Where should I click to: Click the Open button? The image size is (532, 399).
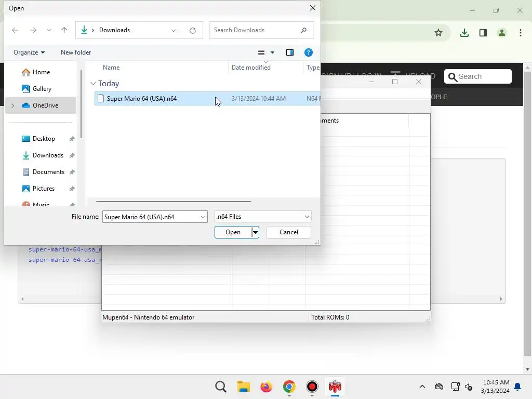pyautogui.click(x=233, y=232)
